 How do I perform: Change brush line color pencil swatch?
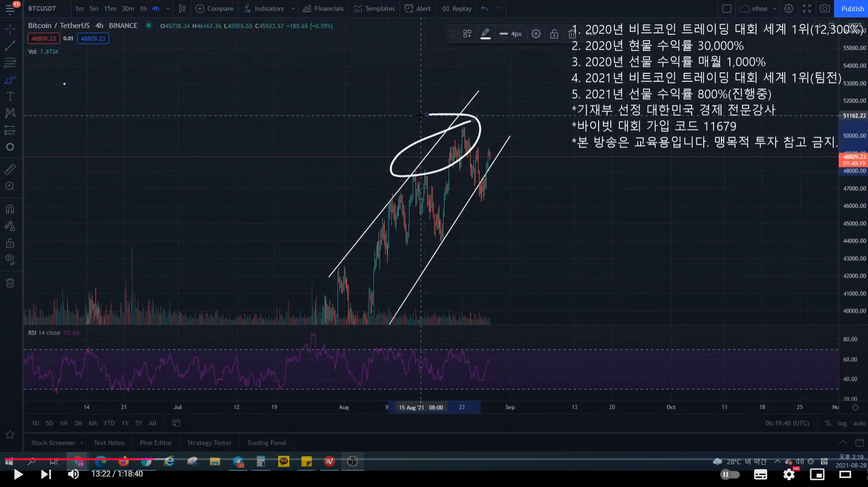486,34
